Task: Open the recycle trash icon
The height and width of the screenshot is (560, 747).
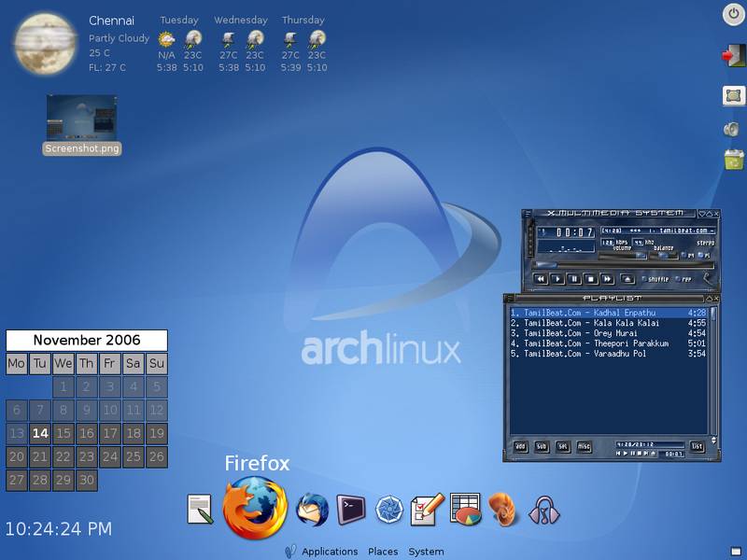Action: click(733, 160)
